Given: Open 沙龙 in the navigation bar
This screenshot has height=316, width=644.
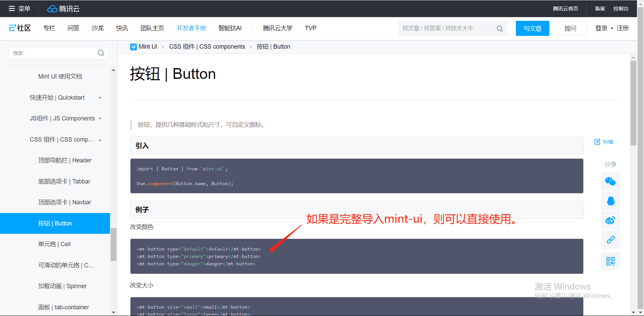Looking at the screenshot, I should [x=98, y=28].
